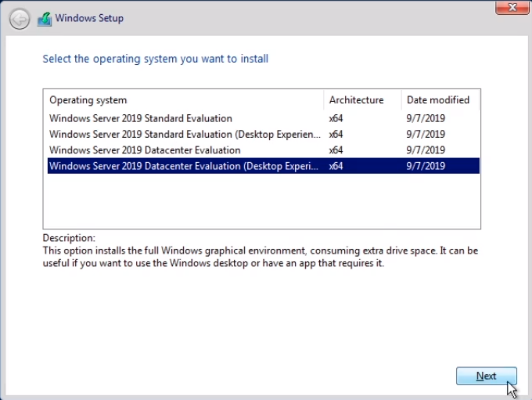This screenshot has width=532, height=400.
Task: Select Windows Server 2019 Standard Evaluation
Action: (264, 118)
